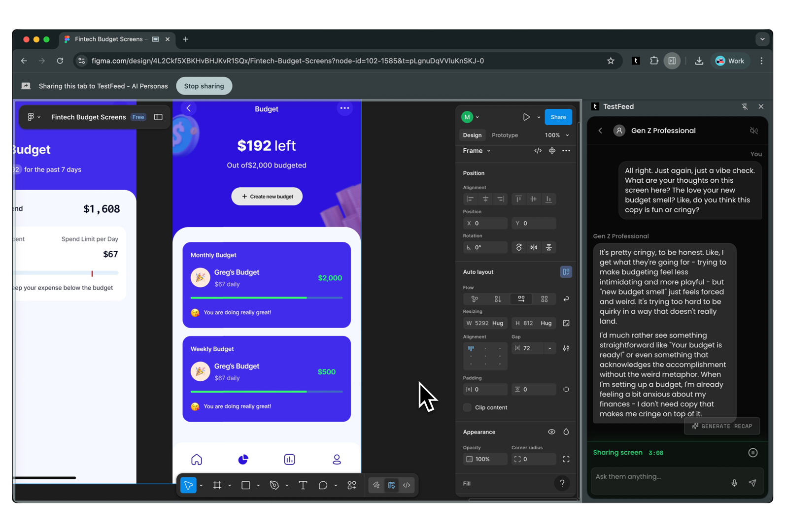The width and height of the screenshot is (785, 532).
Task: Open the 100% zoom dropdown
Action: pyautogui.click(x=557, y=135)
